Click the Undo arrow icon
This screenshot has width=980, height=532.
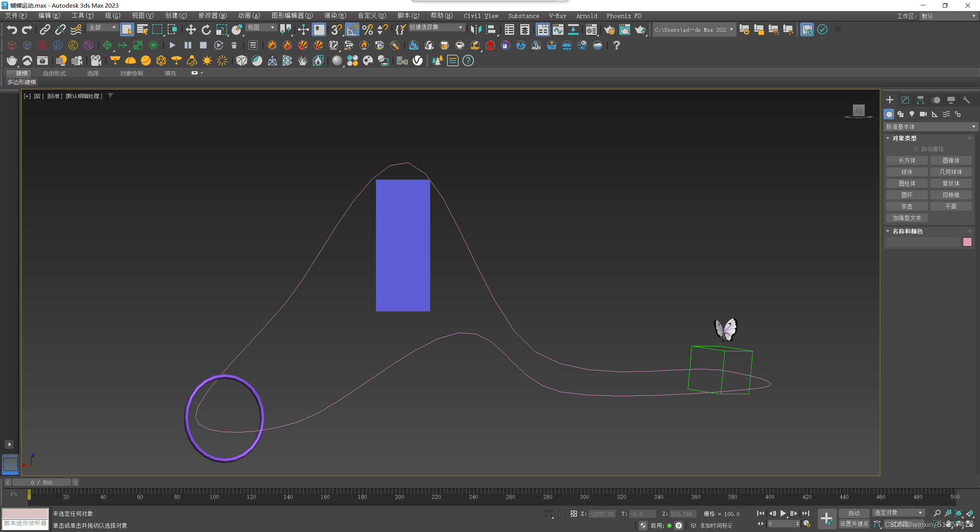12,29
